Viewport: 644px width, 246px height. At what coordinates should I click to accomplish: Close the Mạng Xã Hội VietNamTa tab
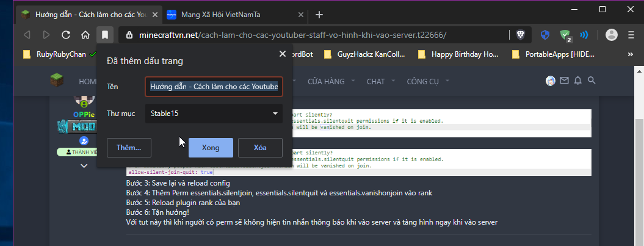tap(301, 15)
